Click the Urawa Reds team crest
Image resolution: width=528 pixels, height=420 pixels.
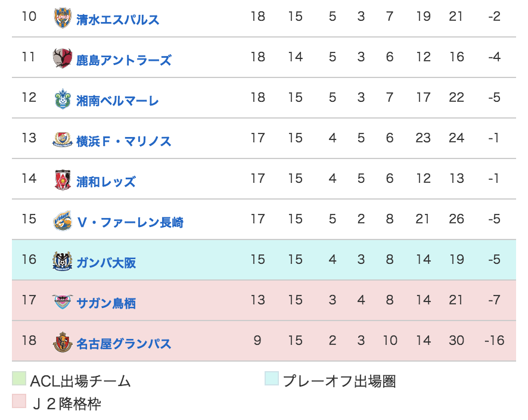click(x=63, y=180)
